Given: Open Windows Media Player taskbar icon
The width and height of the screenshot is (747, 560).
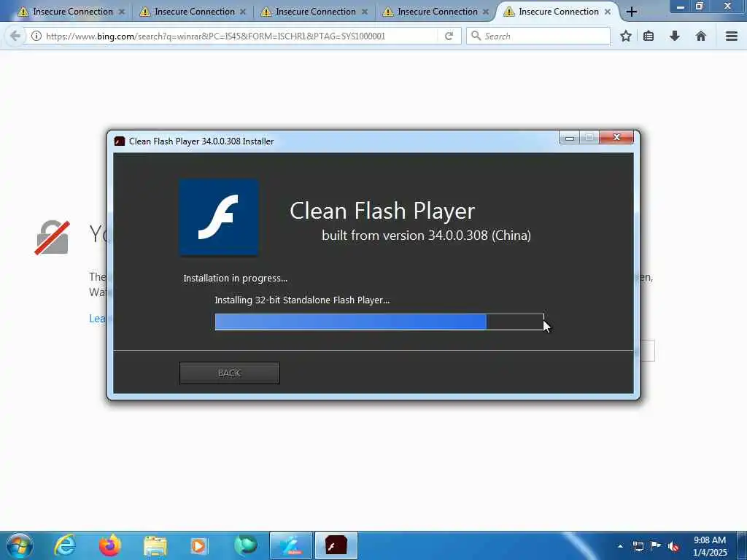Looking at the screenshot, I should pyautogui.click(x=198, y=545).
